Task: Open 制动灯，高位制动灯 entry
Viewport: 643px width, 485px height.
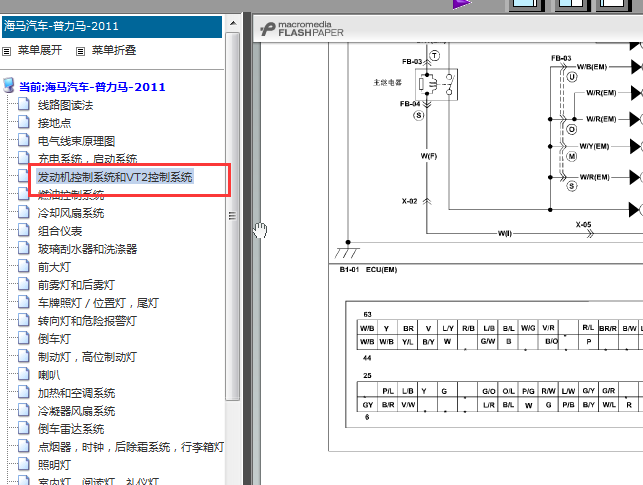Action: click(87, 357)
